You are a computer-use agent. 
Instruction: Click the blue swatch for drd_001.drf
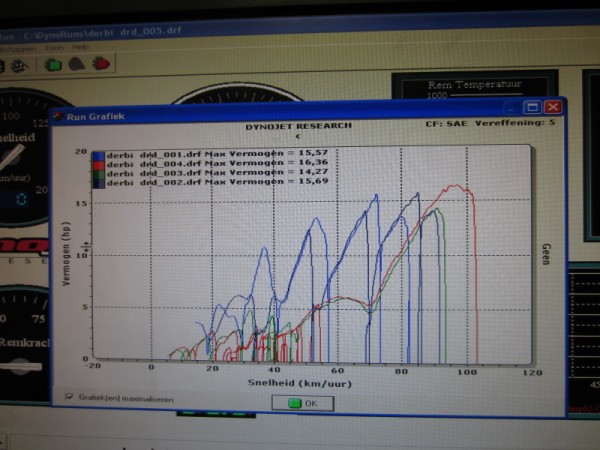pyautogui.click(x=98, y=156)
